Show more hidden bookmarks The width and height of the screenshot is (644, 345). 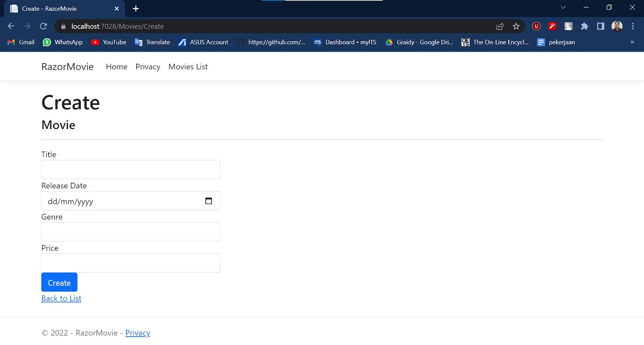click(632, 42)
